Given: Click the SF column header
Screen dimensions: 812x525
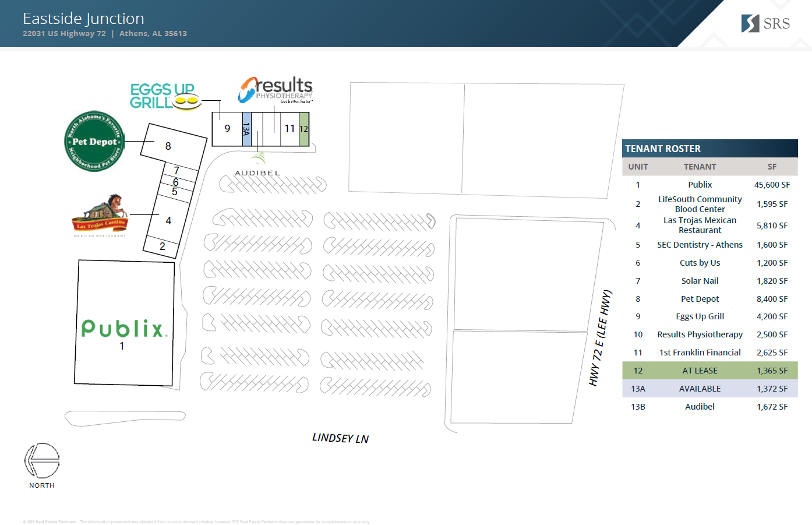Looking at the screenshot, I should pyautogui.click(x=772, y=167).
